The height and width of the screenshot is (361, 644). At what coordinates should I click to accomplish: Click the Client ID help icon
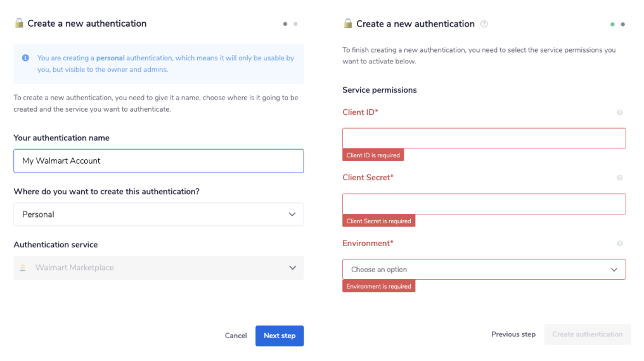pos(619,112)
